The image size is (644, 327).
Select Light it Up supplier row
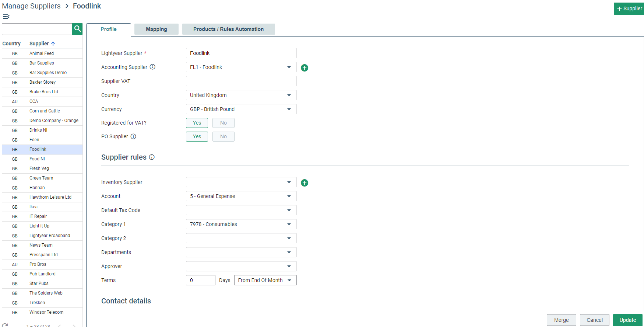tap(42, 226)
